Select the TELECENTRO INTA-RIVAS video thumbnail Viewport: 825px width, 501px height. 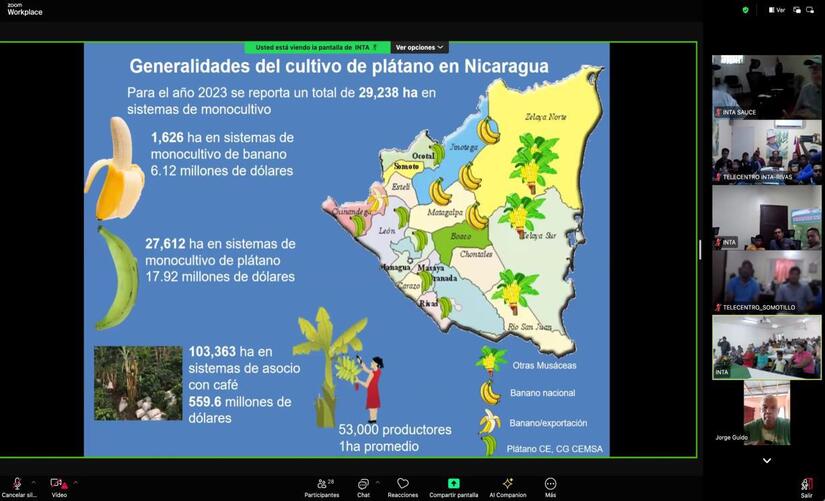[767, 152]
